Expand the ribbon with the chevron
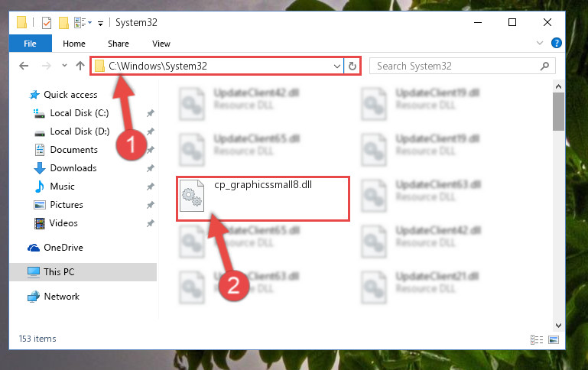588x370 pixels. (x=540, y=43)
